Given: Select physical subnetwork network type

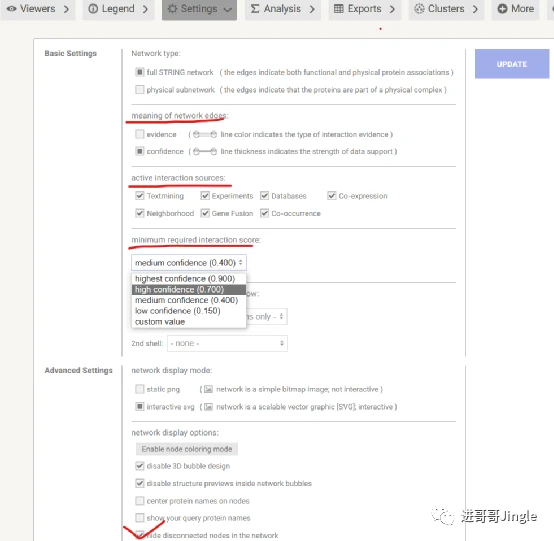Looking at the screenshot, I should tap(140, 89).
